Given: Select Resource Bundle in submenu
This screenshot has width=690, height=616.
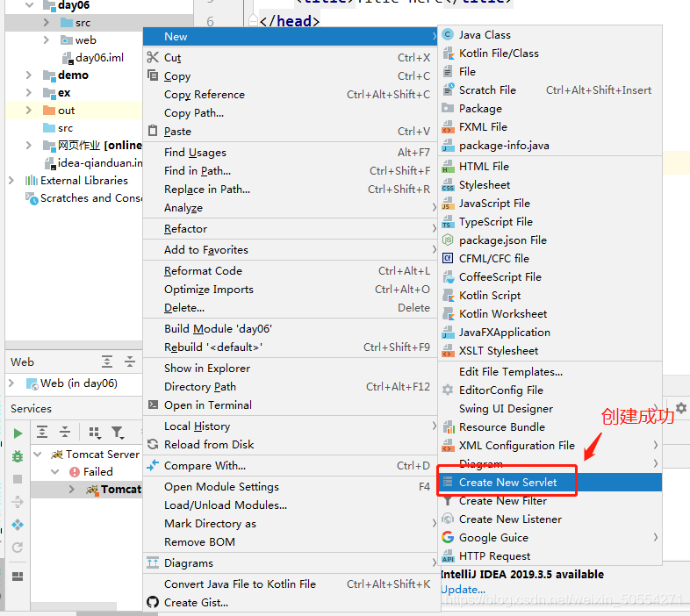Looking at the screenshot, I should click(x=550, y=427).
